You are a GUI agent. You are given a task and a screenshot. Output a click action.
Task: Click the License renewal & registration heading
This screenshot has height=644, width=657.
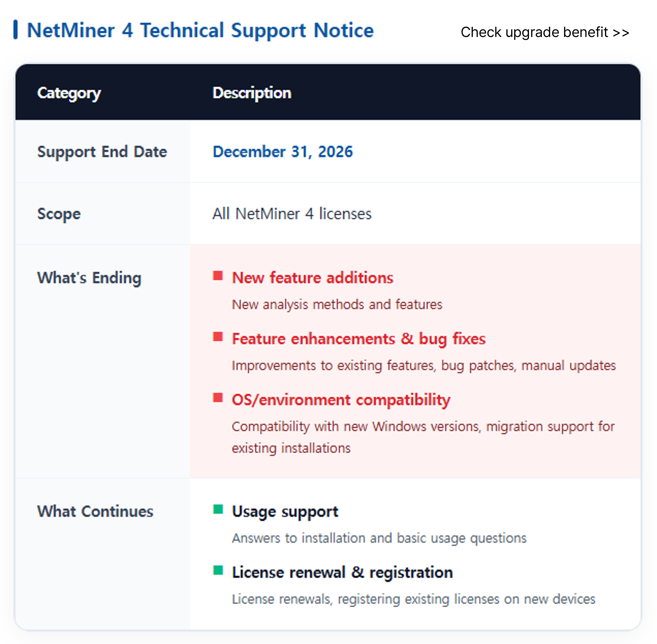coord(343,573)
